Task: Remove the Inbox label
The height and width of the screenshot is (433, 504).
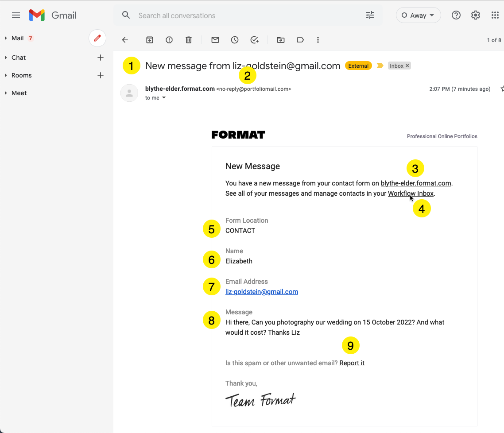Action: pyautogui.click(x=407, y=66)
